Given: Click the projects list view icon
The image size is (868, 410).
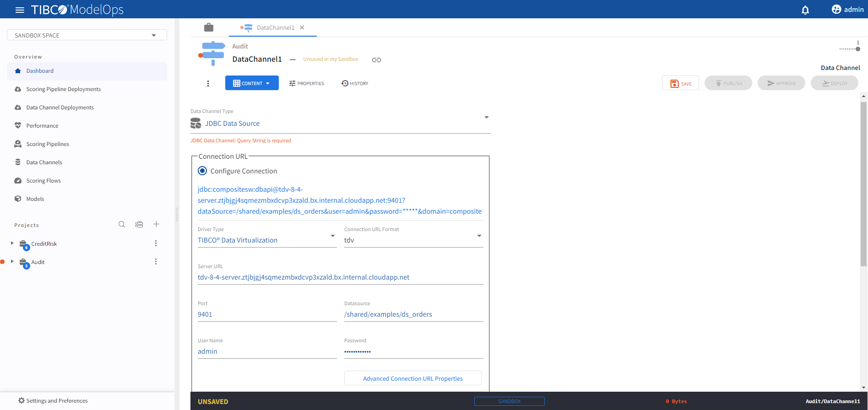Looking at the screenshot, I should [139, 224].
